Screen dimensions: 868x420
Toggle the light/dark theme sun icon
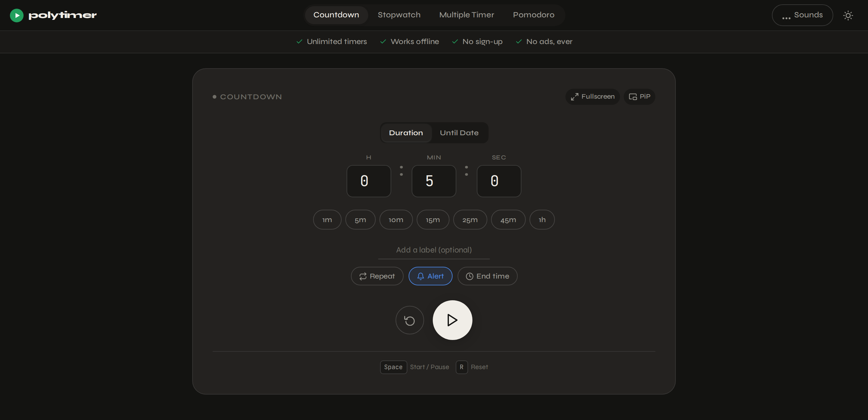[x=848, y=15]
